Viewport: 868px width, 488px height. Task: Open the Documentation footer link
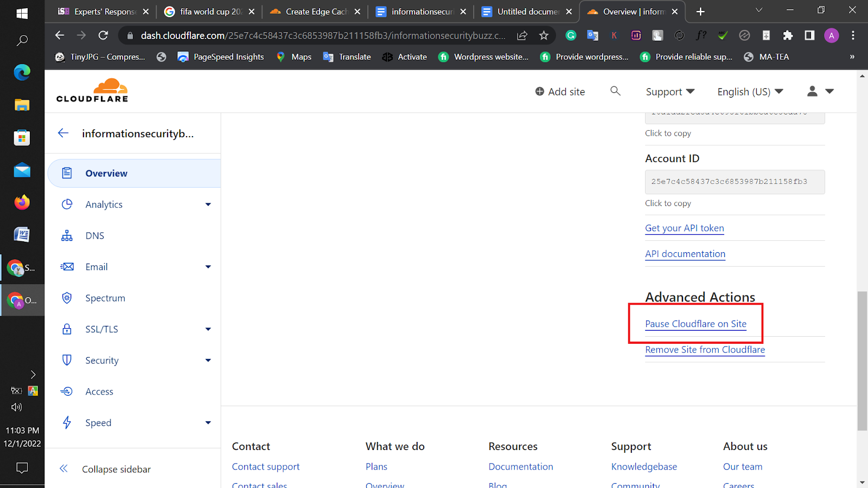coord(521,466)
